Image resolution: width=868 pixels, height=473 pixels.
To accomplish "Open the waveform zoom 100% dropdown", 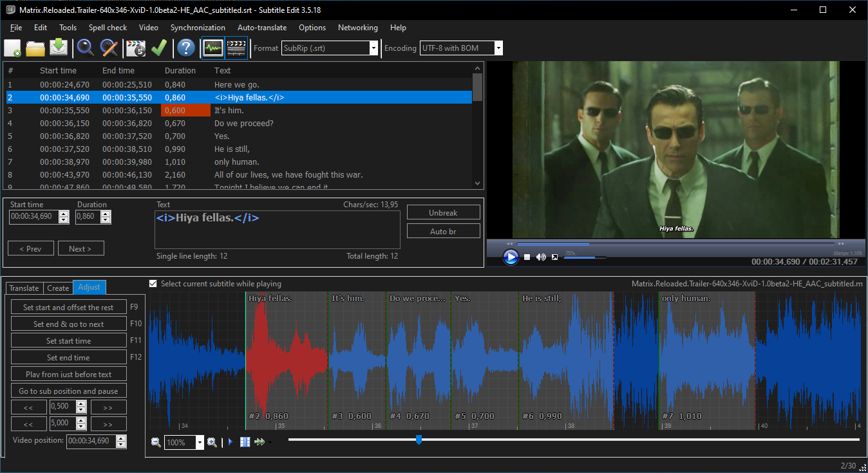I will click(200, 442).
